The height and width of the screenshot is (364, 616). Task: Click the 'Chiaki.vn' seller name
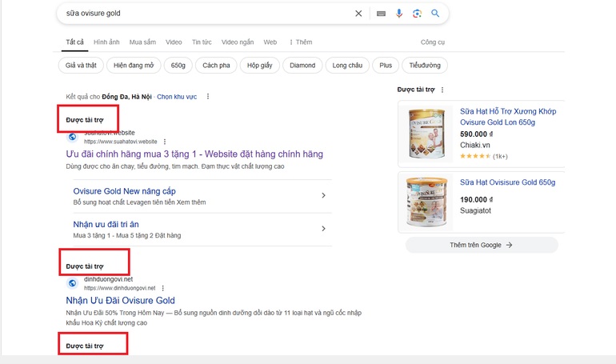475,145
